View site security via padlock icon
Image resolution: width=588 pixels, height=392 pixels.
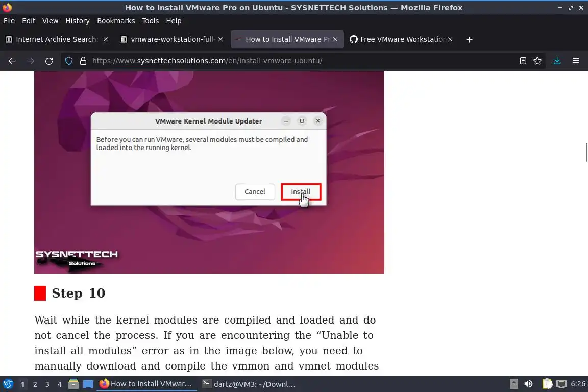pyautogui.click(x=83, y=61)
